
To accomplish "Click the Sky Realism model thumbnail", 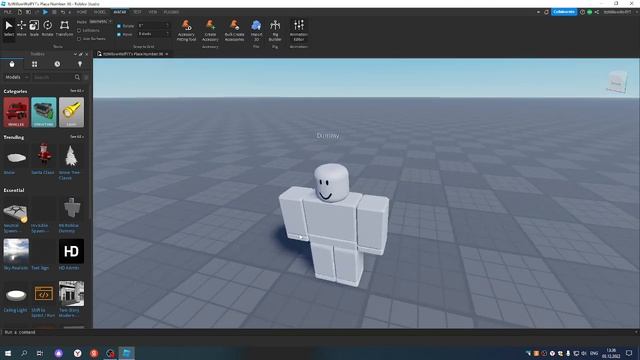I will click(x=16, y=251).
